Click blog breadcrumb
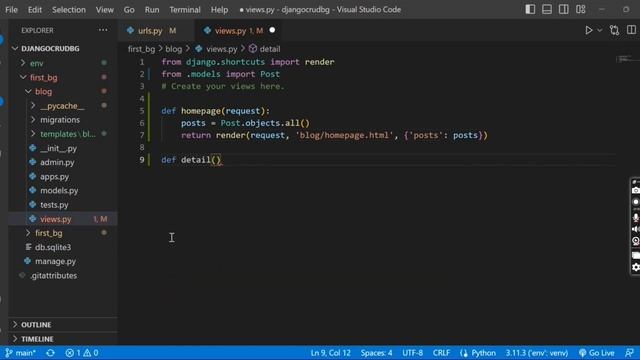 click(x=173, y=49)
